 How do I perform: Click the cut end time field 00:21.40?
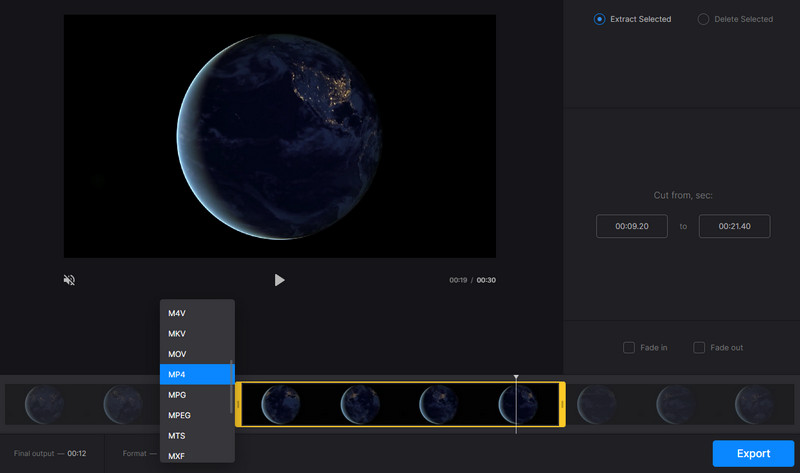[733, 226]
